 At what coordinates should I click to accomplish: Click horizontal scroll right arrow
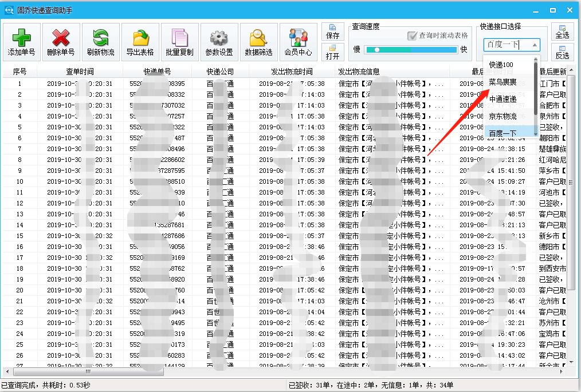click(562, 371)
